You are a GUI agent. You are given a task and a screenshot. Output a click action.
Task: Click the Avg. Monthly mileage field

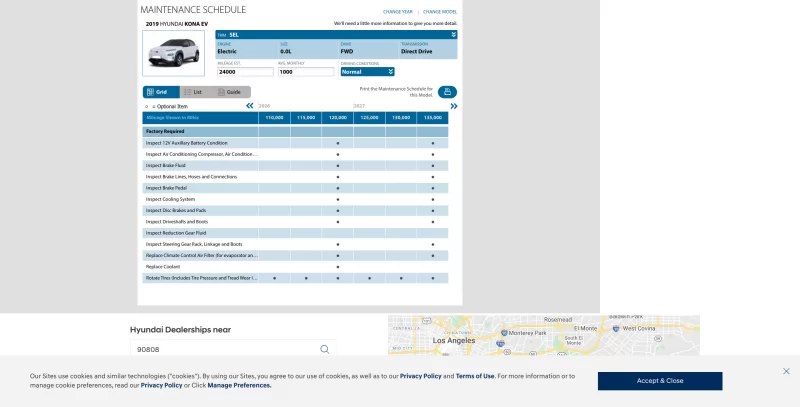305,72
